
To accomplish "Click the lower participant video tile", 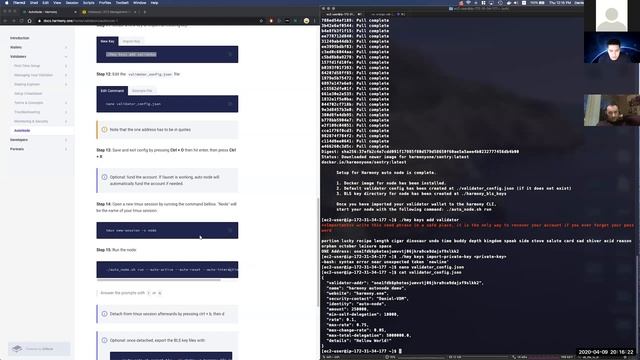I will [612, 110].
